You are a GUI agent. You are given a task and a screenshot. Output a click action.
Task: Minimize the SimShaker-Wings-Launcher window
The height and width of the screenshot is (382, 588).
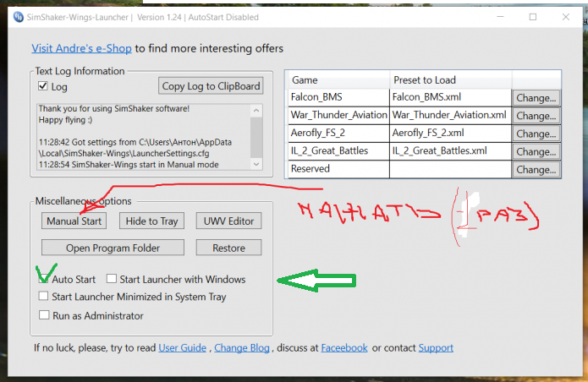(x=500, y=17)
